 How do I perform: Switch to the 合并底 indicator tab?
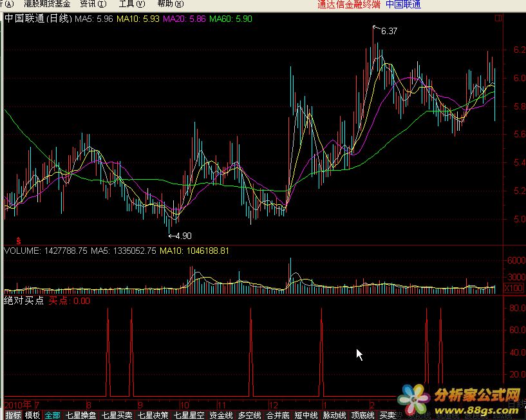278,415
